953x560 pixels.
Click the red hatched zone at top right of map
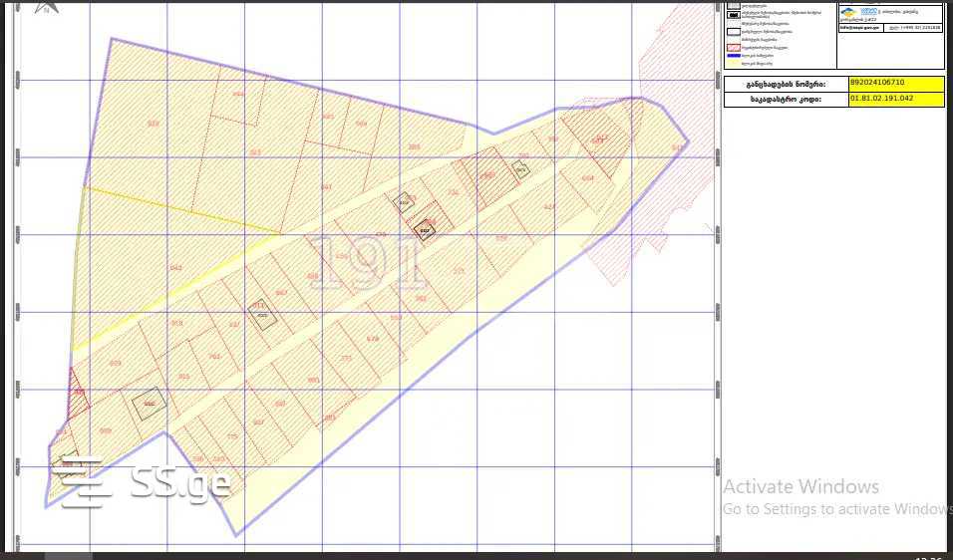pos(678,60)
